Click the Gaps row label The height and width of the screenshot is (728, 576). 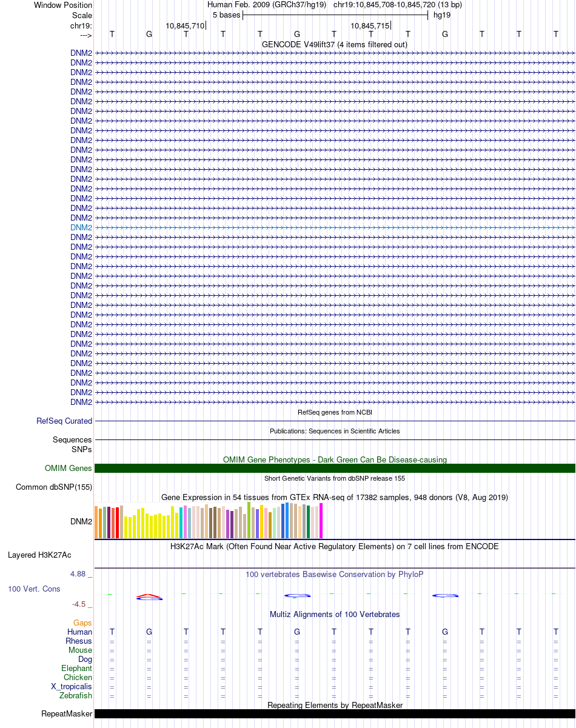pos(83,623)
